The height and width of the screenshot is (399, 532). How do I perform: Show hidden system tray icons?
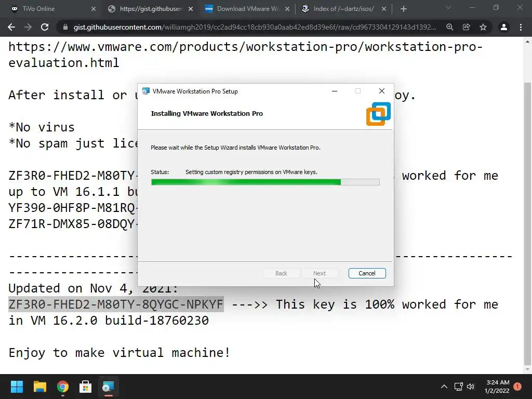[x=444, y=387]
